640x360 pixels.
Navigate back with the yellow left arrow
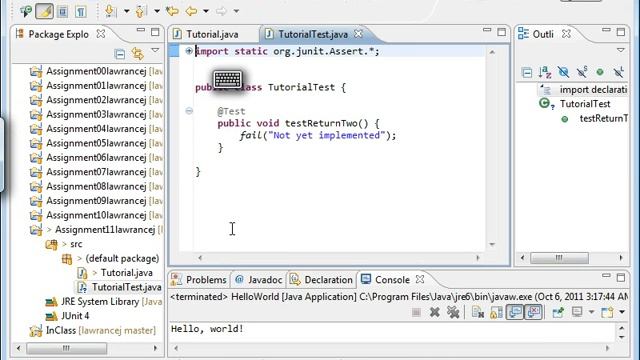coord(191,11)
